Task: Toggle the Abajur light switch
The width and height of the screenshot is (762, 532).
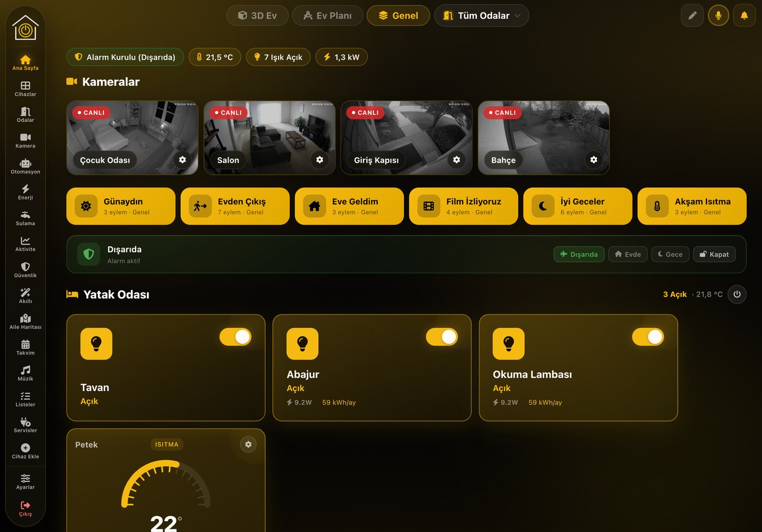Action: [x=441, y=337]
